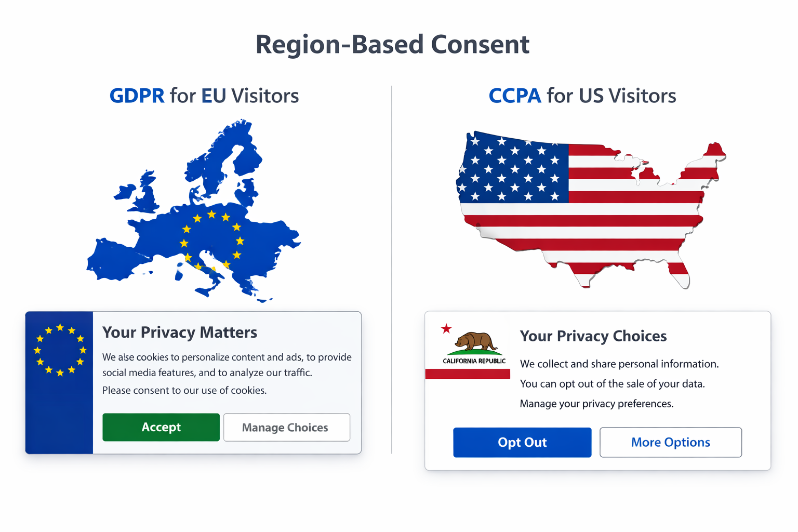798x532 pixels.
Task: Click the bold CCPA word in the heading
Action: [515, 96]
